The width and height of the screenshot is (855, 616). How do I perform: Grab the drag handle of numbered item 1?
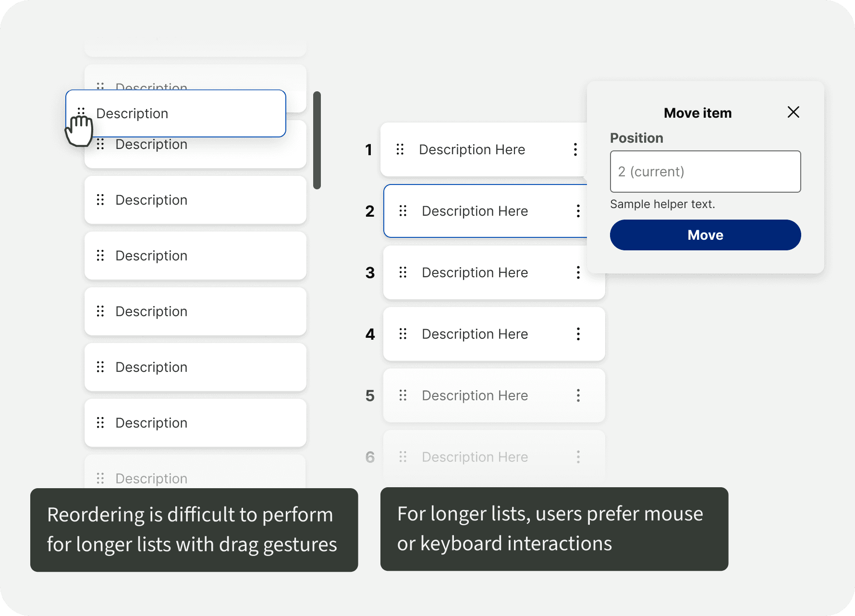pyautogui.click(x=400, y=149)
